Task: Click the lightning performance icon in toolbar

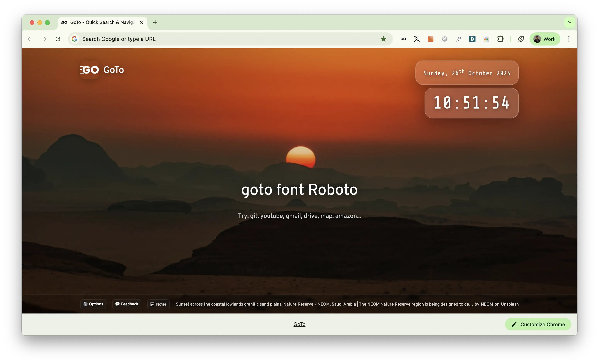Action: (521, 39)
